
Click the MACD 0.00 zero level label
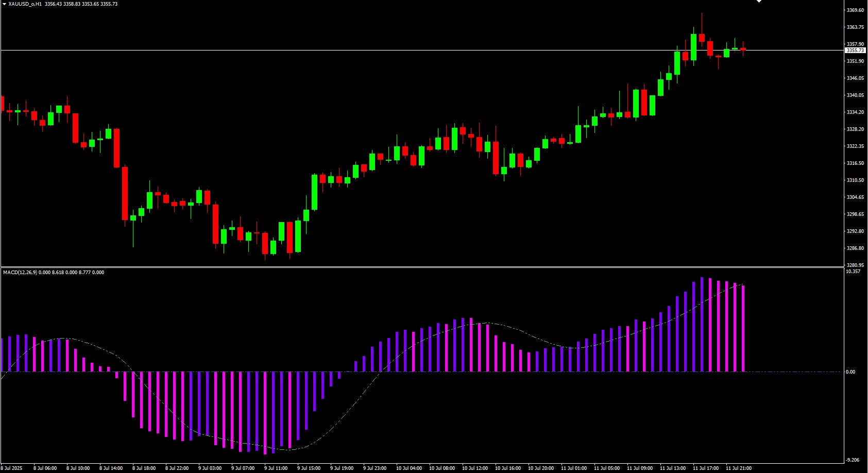click(850, 372)
